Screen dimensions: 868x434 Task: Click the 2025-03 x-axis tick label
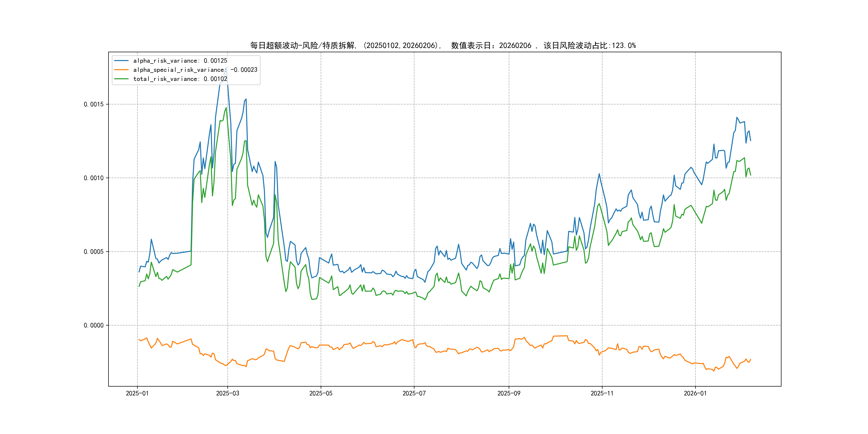(227, 393)
